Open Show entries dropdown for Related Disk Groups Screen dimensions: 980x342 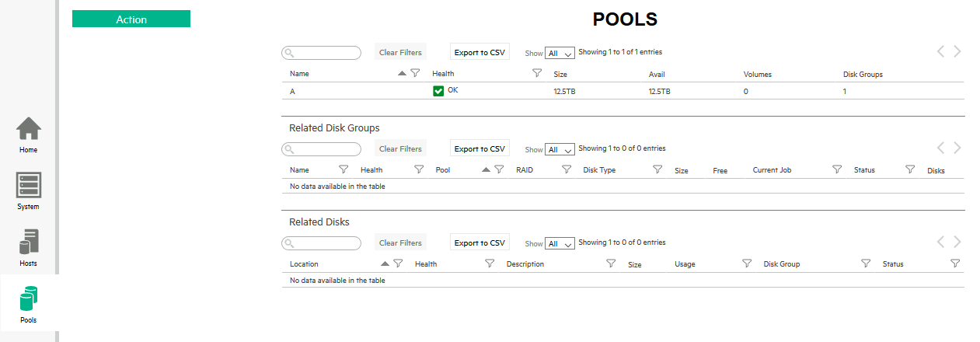point(560,149)
